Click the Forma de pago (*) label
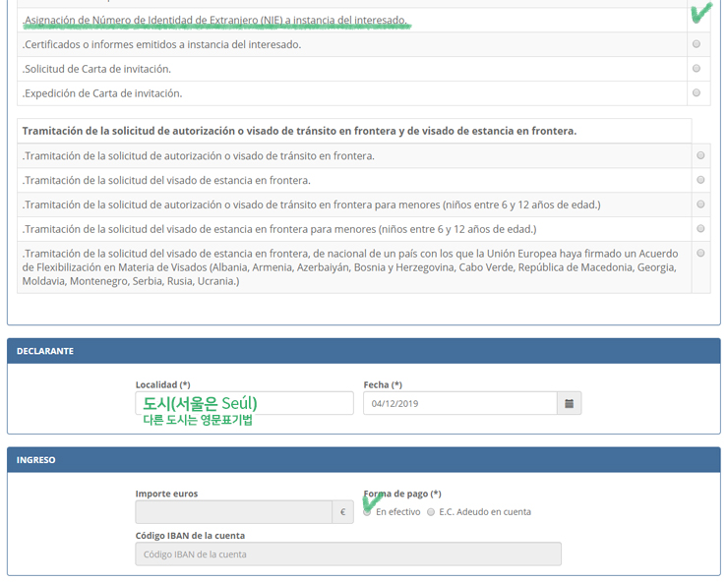Viewport: 728px width, 582px height. point(402,494)
